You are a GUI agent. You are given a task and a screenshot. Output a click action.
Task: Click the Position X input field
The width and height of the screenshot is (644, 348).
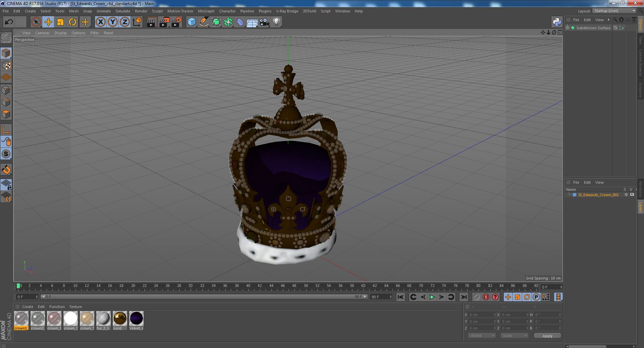point(482,315)
